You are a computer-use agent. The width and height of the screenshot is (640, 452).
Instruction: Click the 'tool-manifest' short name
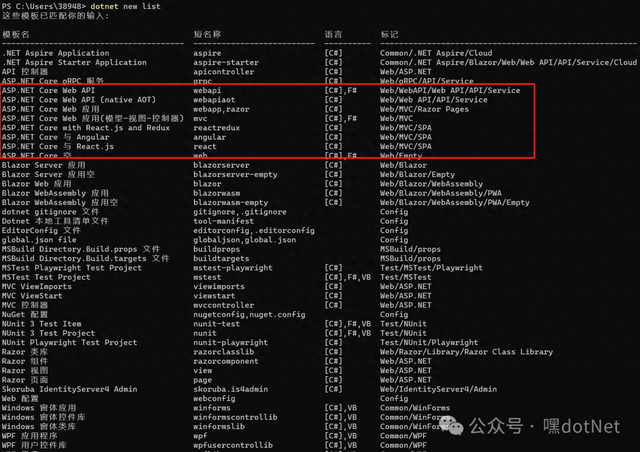point(224,221)
